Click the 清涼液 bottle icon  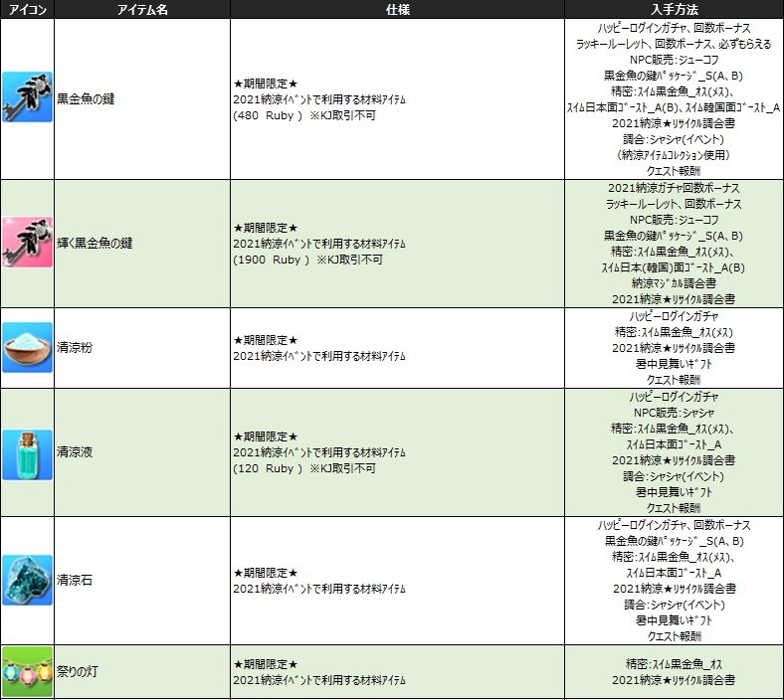pos(28,454)
